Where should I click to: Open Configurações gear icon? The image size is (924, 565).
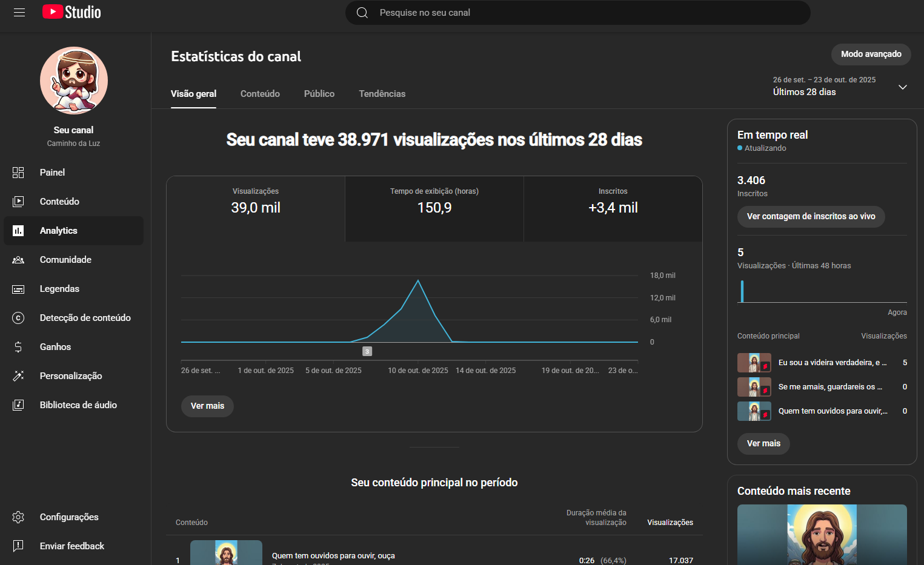[x=18, y=517]
